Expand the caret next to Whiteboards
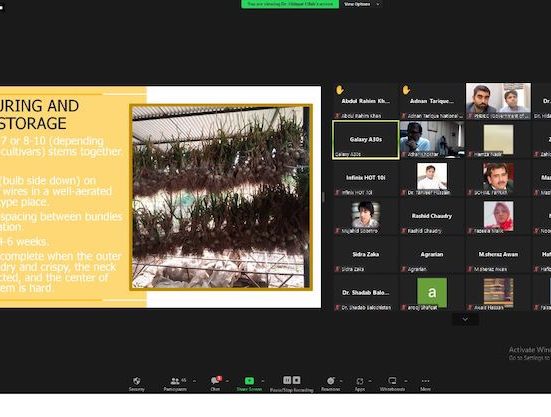551x417 pixels. [x=406, y=381]
